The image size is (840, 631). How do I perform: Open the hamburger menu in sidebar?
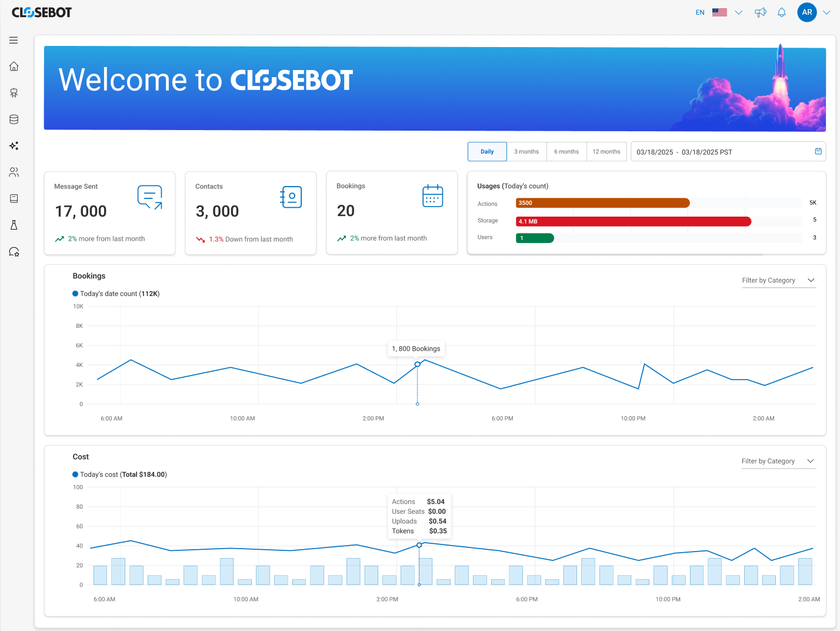pos(14,41)
